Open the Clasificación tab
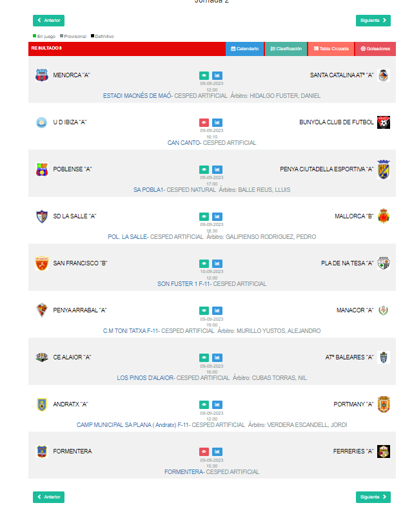 click(286, 49)
